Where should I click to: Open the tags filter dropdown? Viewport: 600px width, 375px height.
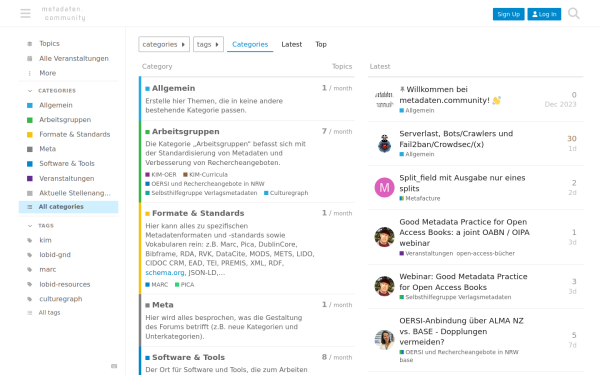click(x=208, y=44)
